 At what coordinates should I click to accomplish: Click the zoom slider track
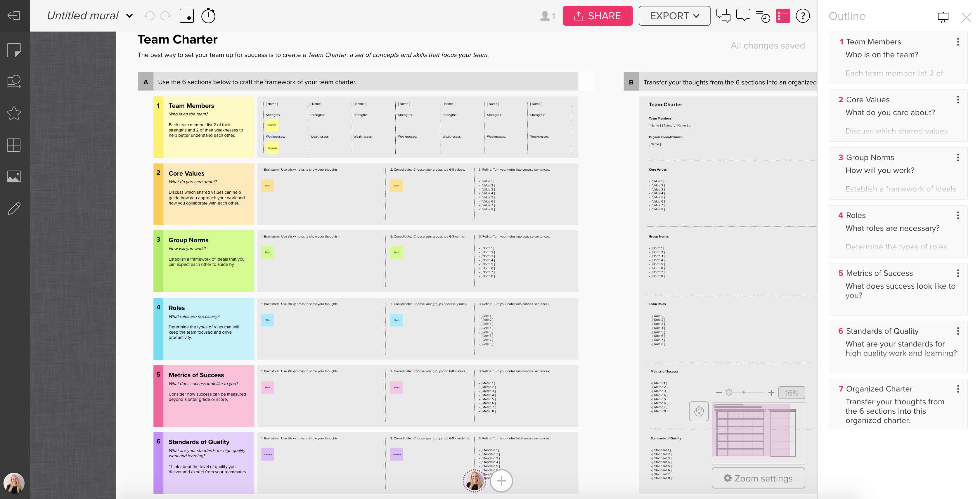point(745,392)
